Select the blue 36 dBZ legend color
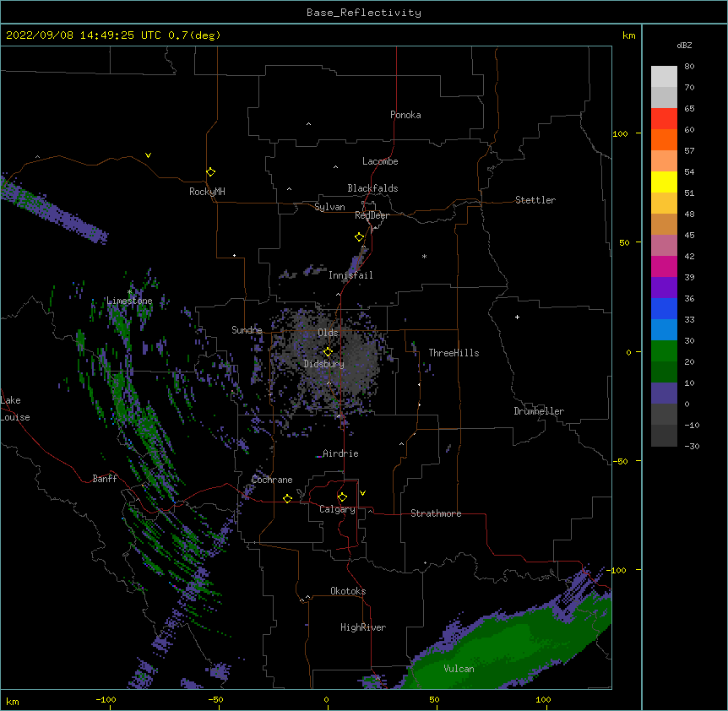Viewport: 728px width, 711px height. 664,308
